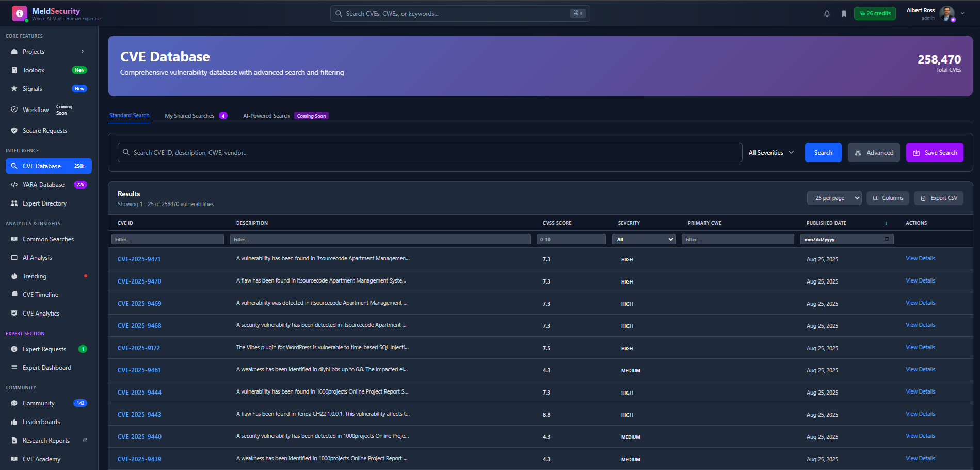The image size is (980, 470).
Task: Click the CVE Academy book icon
Action: coord(14,459)
